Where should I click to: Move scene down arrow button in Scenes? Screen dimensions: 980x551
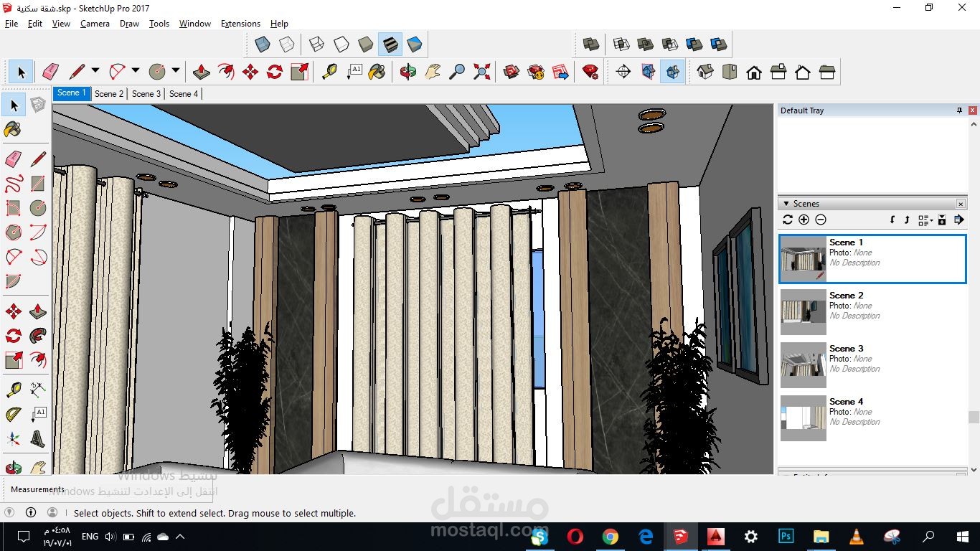[892, 220]
